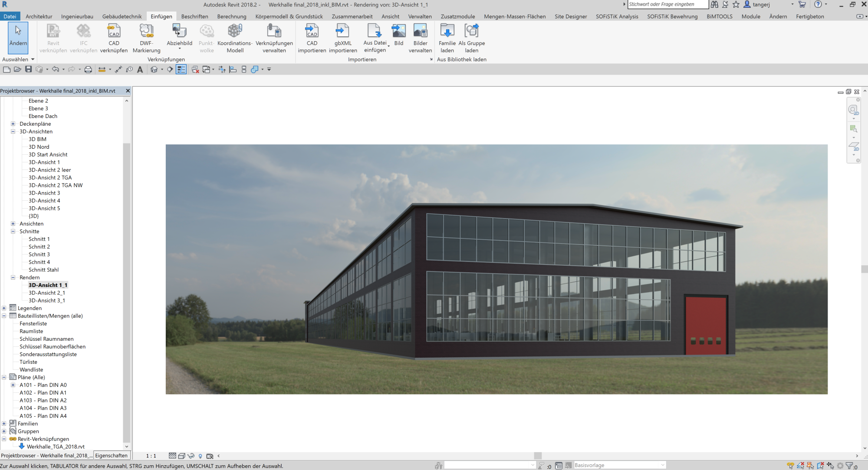Expand the Ansichten node in project browser
This screenshot has height=470, width=868.
(x=13, y=223)
